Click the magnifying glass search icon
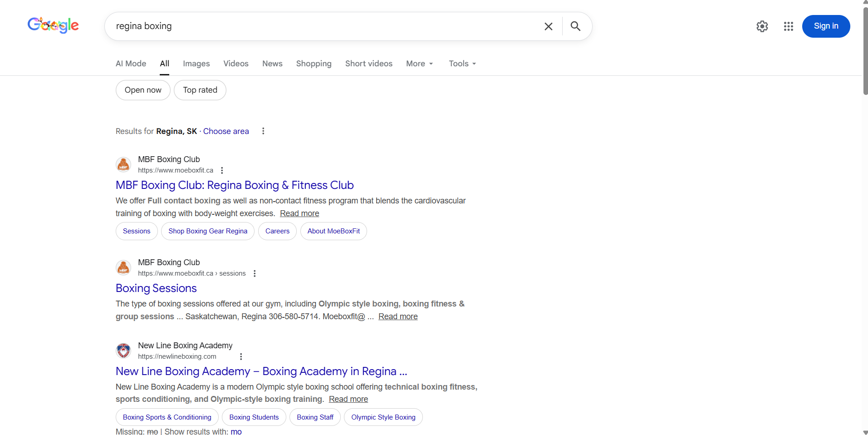This screenshot has width=868, height=435. point(575,26)
